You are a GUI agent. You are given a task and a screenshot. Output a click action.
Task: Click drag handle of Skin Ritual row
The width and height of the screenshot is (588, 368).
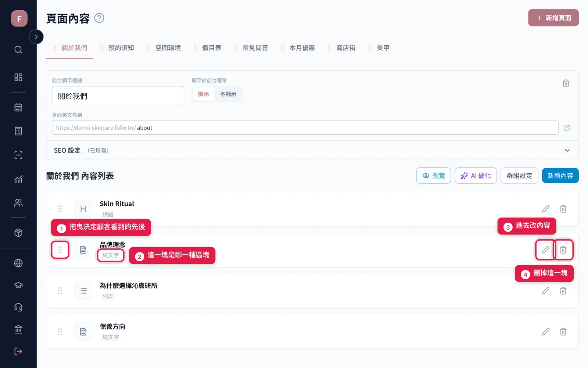pyautogui.click(x=60, y=209)
